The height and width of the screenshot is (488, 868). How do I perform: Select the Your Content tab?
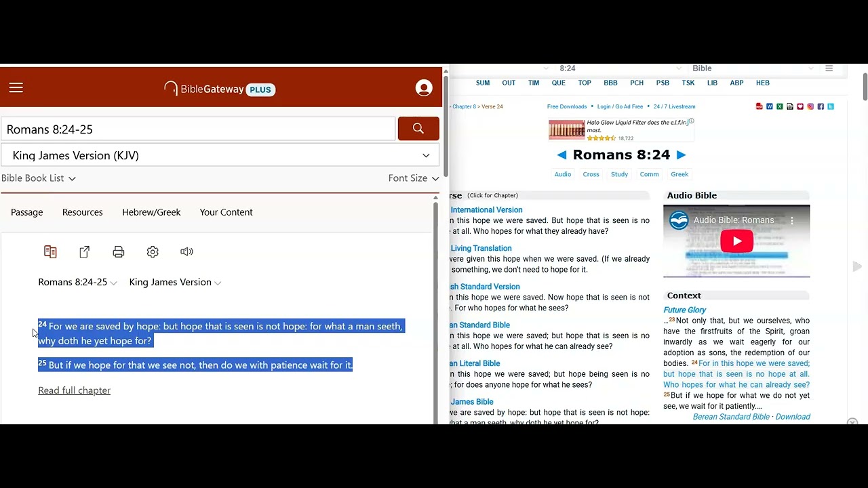coord(226,212)
